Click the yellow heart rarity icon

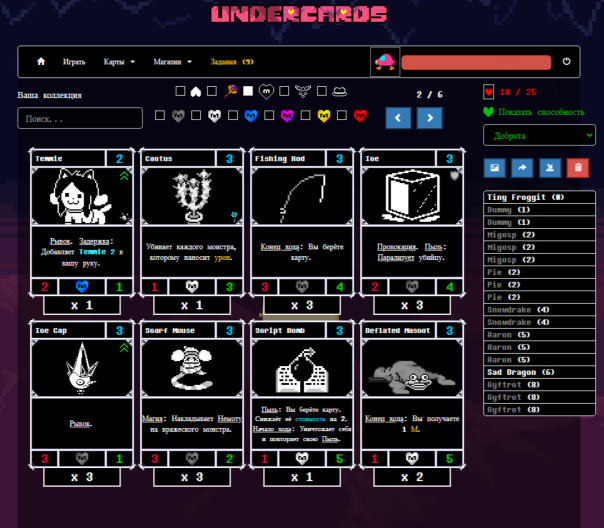click(x=324, y=116)
